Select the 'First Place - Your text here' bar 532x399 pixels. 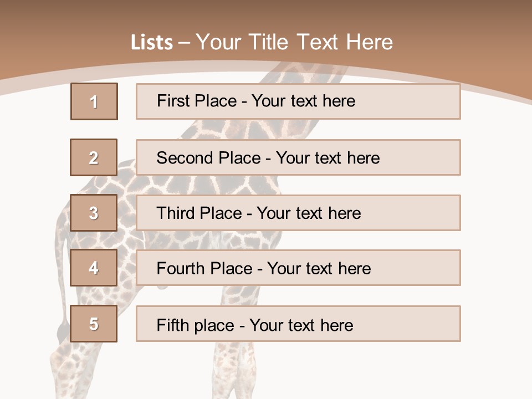[x=298, y=101]
